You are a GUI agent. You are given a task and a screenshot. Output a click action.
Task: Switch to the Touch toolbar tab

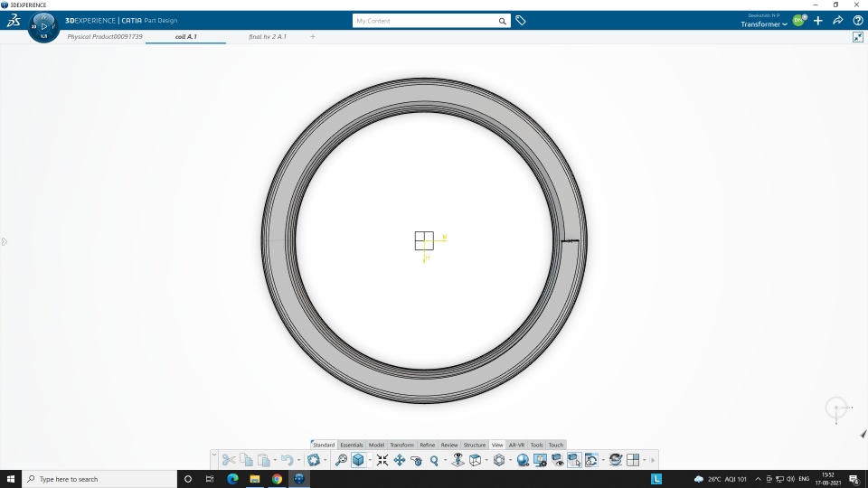pyautogui.click(x=556, y=445)
